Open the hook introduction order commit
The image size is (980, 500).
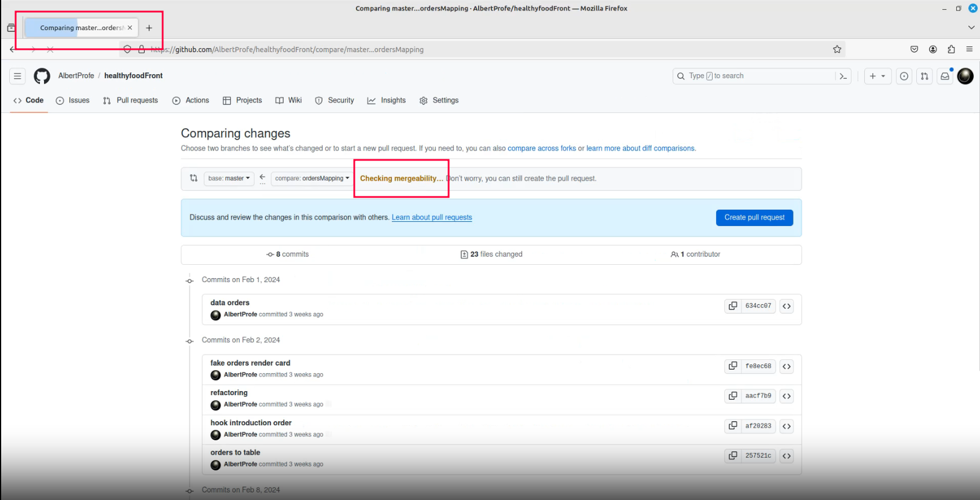pyautogui.click(x=251, y=423)
